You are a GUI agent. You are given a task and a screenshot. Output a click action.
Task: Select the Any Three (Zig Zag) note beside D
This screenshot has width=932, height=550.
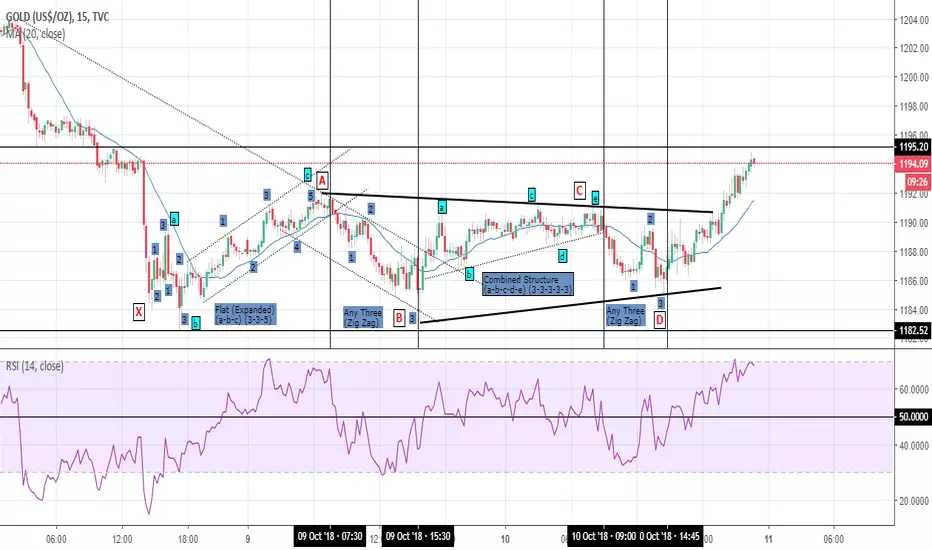(x=625, y=315)
